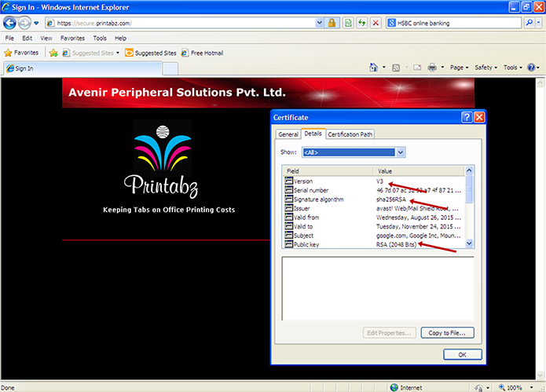546x392 pixels.
Task: Open the Page dropdown menu
Action: click(460, 68)
